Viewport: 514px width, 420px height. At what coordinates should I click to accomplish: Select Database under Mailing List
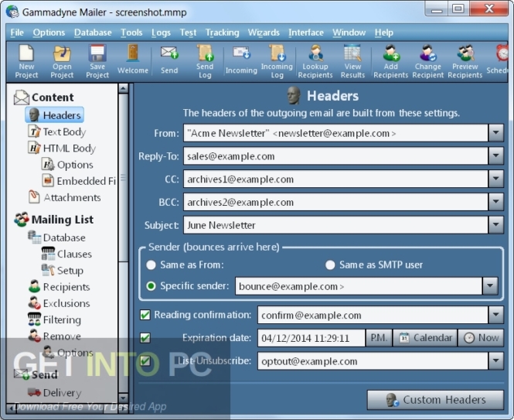(56, 237)
